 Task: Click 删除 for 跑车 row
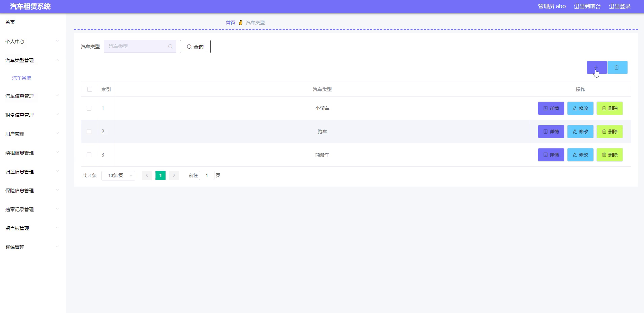(x=610, y=132)
